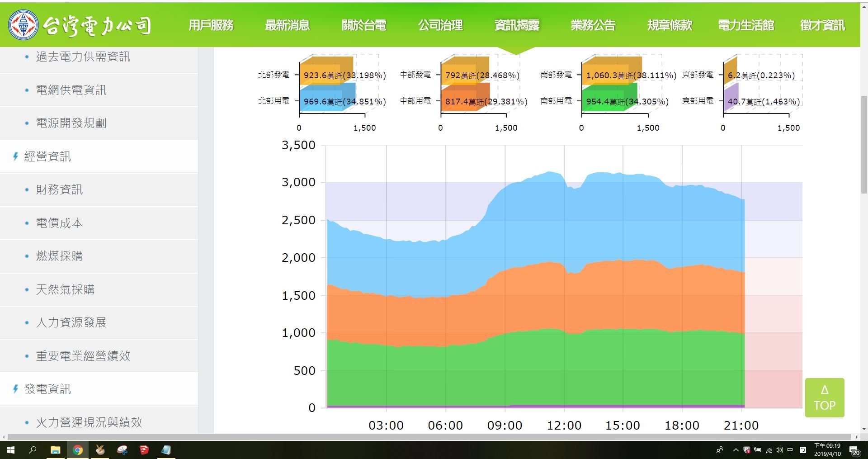The height and width of the screenshot is (459, 868).
Task: Open the red and white app in the taskbar
Action: point(122,450)
